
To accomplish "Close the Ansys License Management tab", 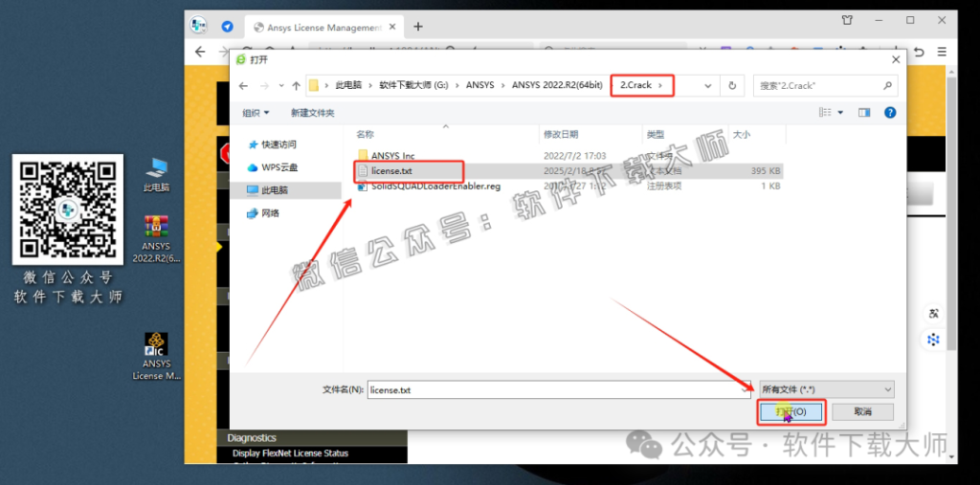I will pyautogui.click(x=392, y=28).
